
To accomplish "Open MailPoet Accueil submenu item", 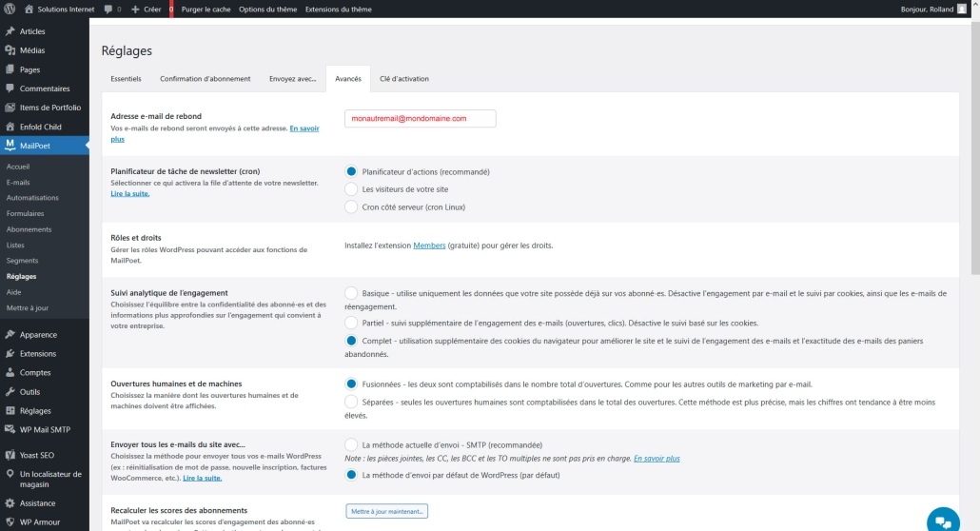I will (18, 167).
